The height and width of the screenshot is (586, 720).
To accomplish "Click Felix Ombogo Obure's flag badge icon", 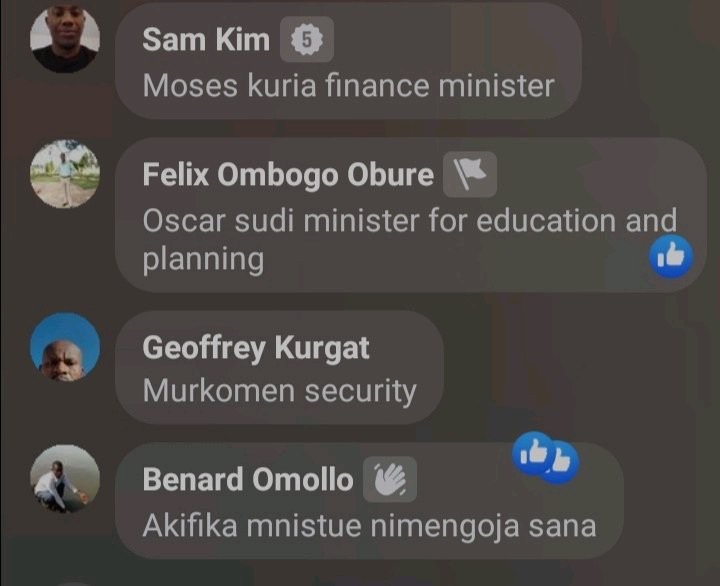I will 470,175.
